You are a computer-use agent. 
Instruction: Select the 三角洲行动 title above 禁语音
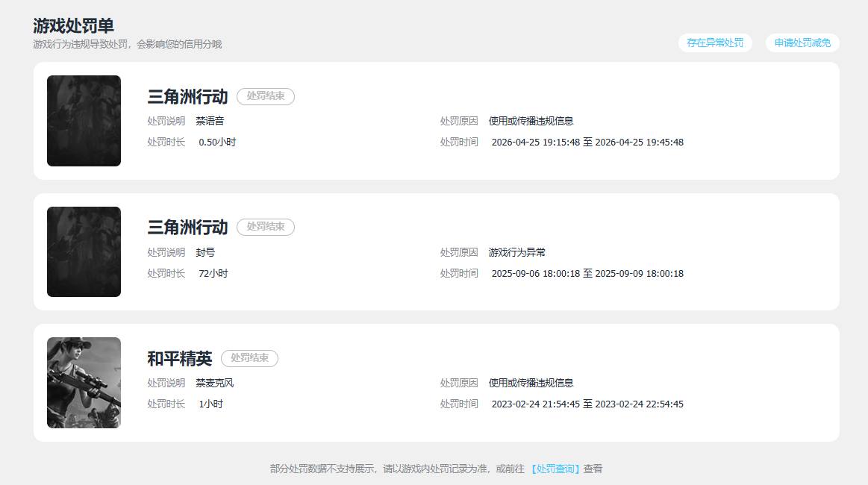click(187, 96)
